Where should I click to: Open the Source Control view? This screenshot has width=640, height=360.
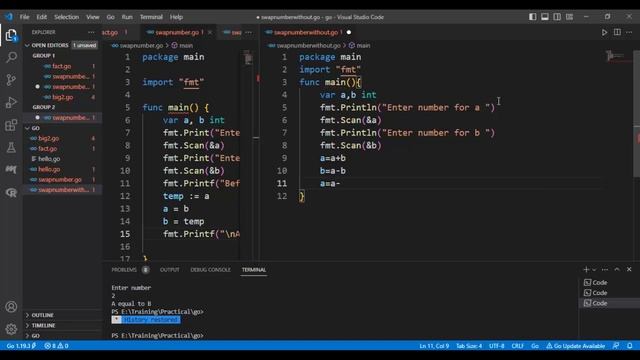click(x=11, y=80)
